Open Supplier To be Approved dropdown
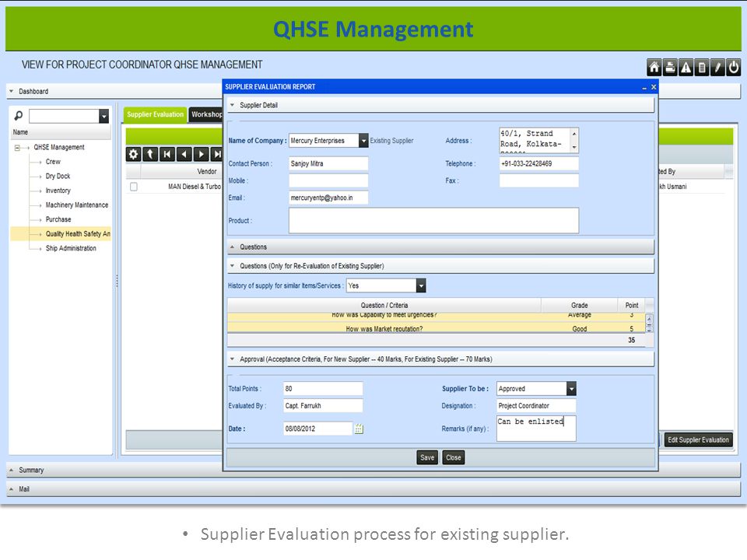The height and width of the screenshot is (560, 747). coord(571,389)
